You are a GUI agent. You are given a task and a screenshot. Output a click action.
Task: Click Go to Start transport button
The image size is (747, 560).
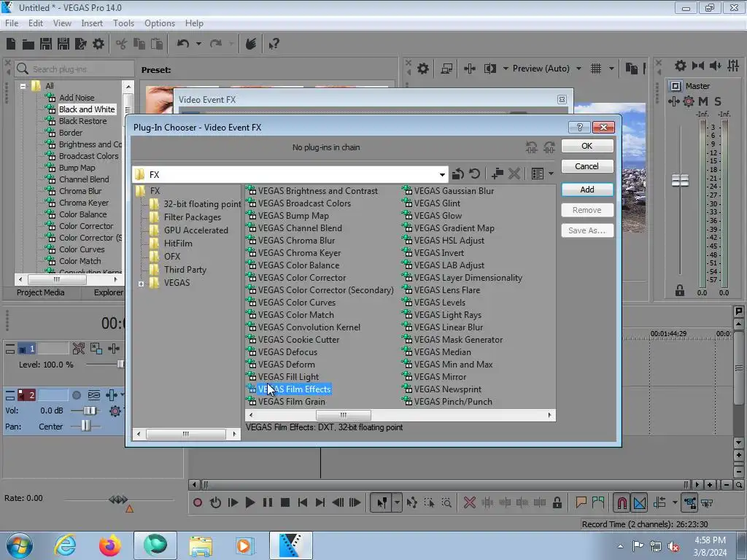click(303, 502)
